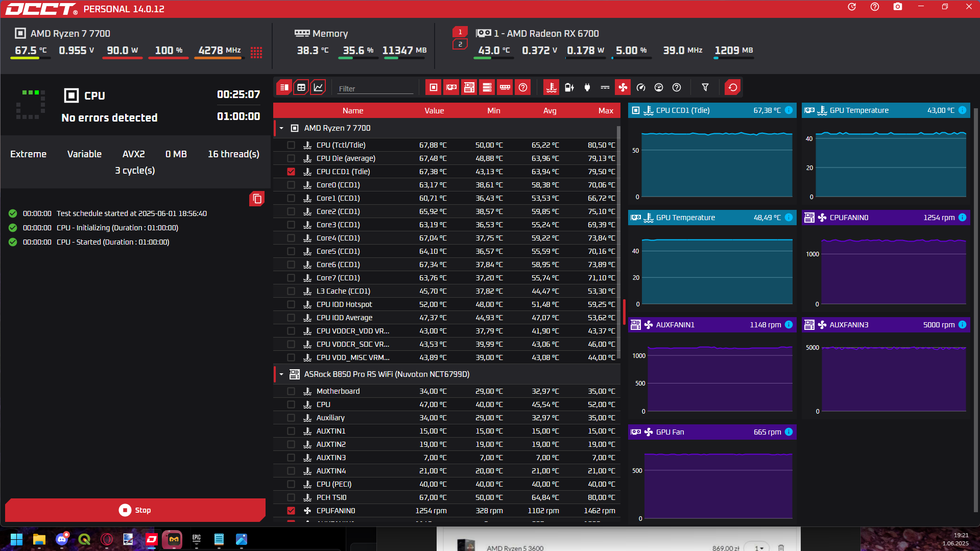The image size is (980, 551).
Task: Collapse the ASRock B850 Pro RS WiFi group
Action: tap(281, 374)
